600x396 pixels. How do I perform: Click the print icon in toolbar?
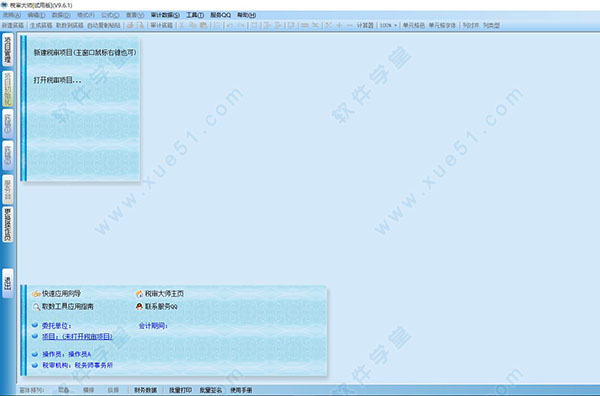coord(130,26)
